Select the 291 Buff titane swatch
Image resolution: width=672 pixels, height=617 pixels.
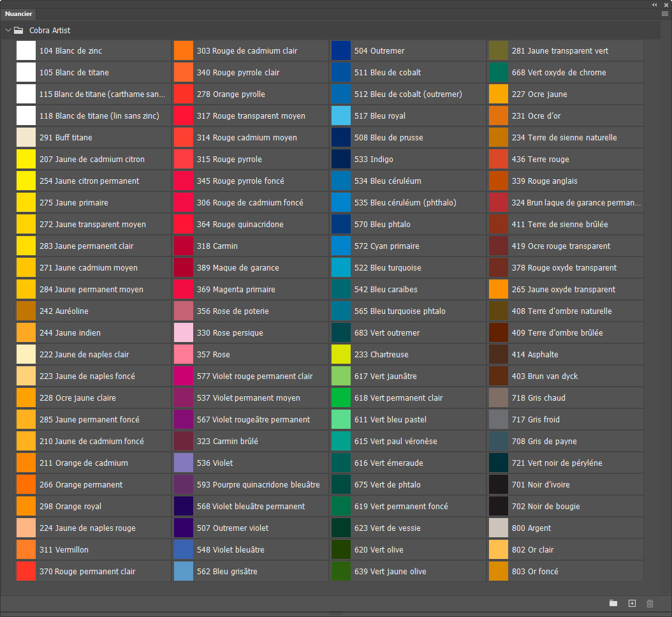click(x=26, y=138)
